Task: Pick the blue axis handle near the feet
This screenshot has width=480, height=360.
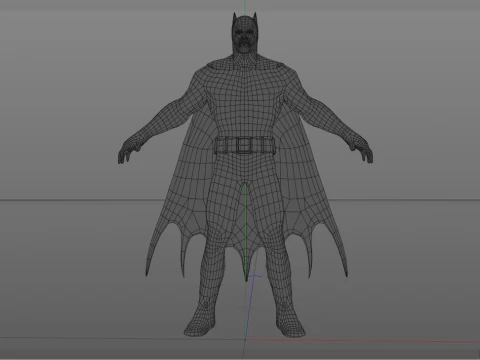Action: 251,307
